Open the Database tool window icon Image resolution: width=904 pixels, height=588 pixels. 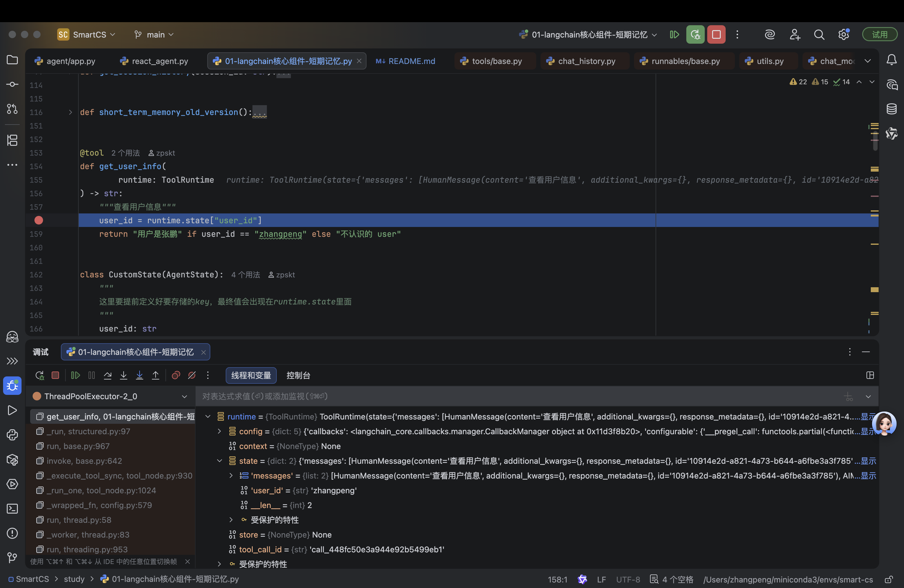pos(891,109)
